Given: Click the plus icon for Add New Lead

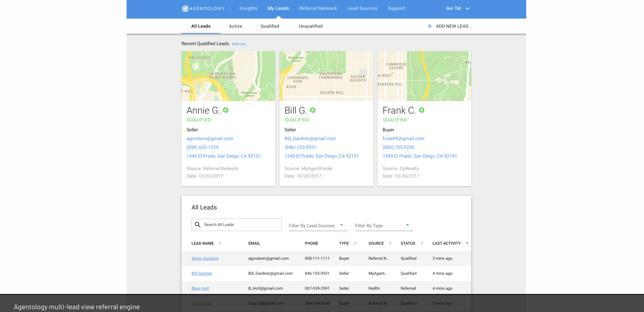Looking at the screenshot, I should pyautogui.click(x=429, y=26).
